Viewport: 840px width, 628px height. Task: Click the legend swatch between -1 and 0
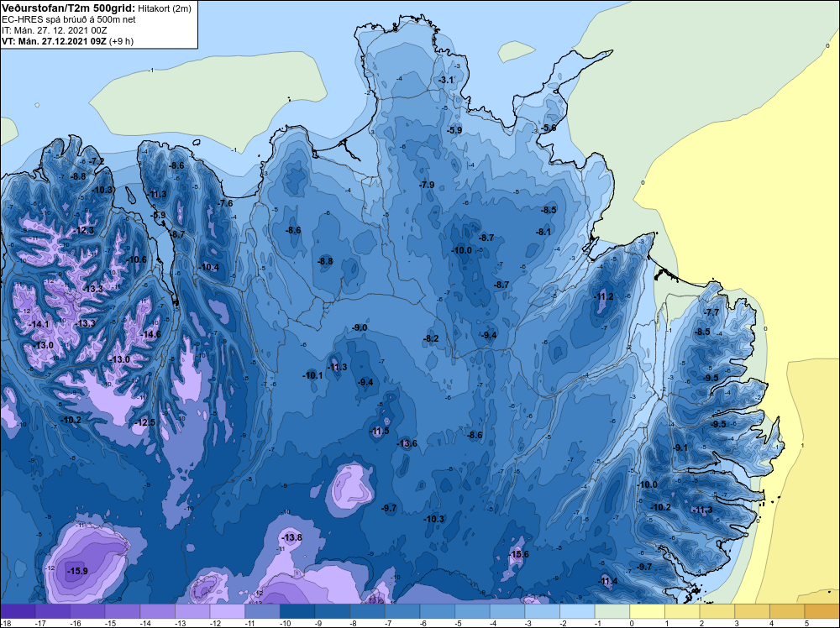[612, 611]
